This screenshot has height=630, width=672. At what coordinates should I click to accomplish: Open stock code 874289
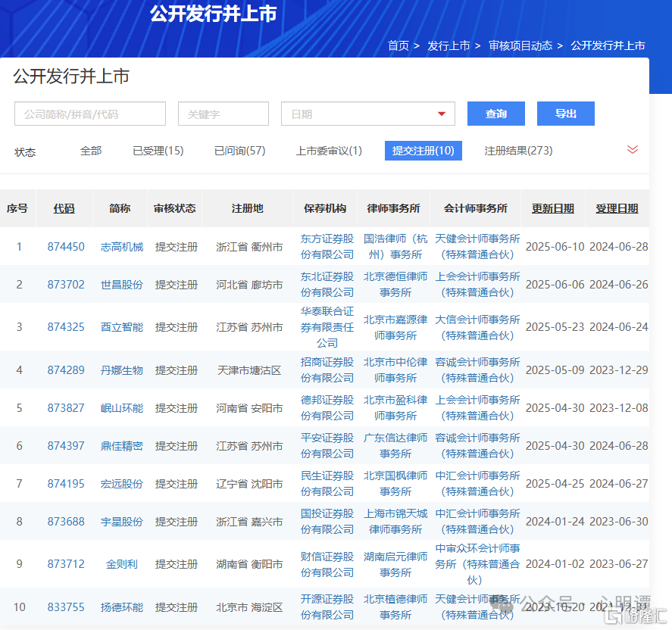click(66, 370)
